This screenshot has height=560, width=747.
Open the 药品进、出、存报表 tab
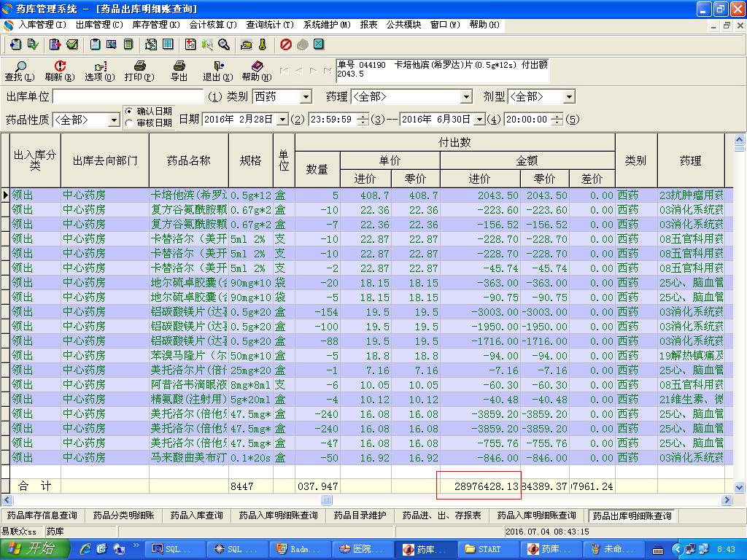pos(442,516)
